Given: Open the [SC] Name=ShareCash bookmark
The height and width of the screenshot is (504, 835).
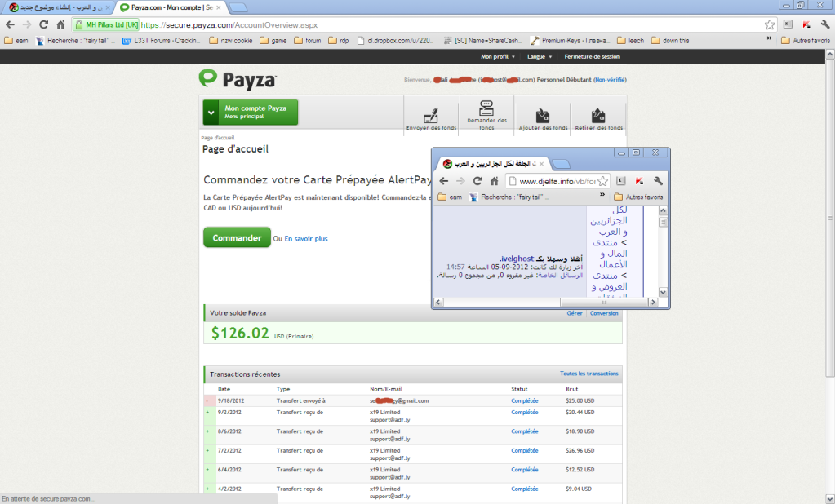Looking at the screenshot, I should click(482, 41).
